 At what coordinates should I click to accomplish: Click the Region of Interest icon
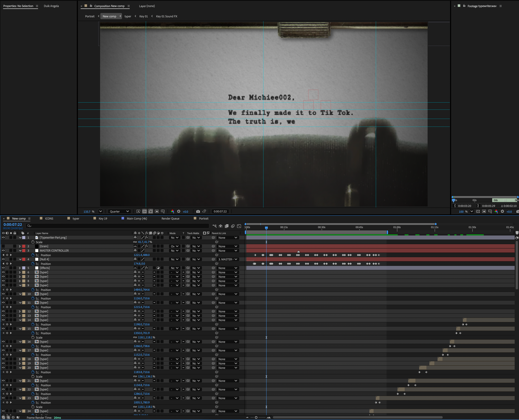coord(157,211)
